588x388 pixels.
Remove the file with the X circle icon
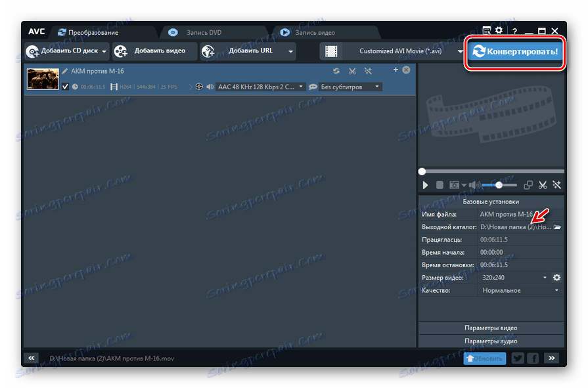click(406, 70)
